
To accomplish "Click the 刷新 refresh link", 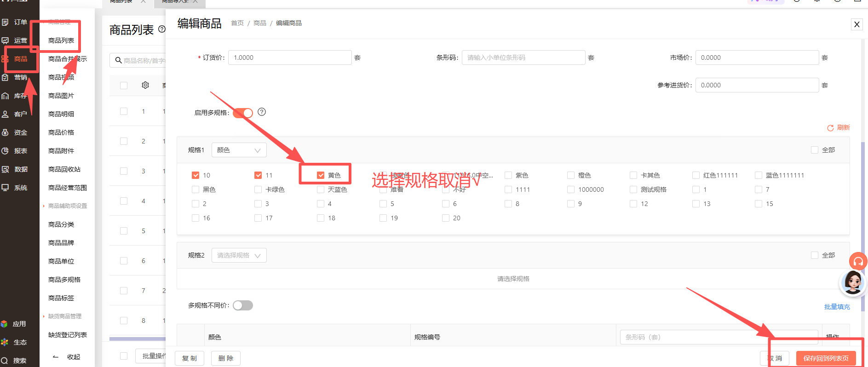I will (x=839, y=128).
